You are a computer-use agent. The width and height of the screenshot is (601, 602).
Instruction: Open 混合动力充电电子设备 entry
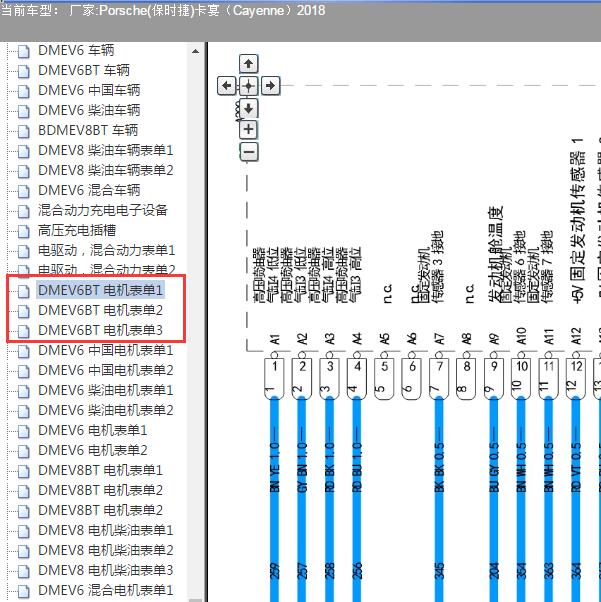[103, 210]
